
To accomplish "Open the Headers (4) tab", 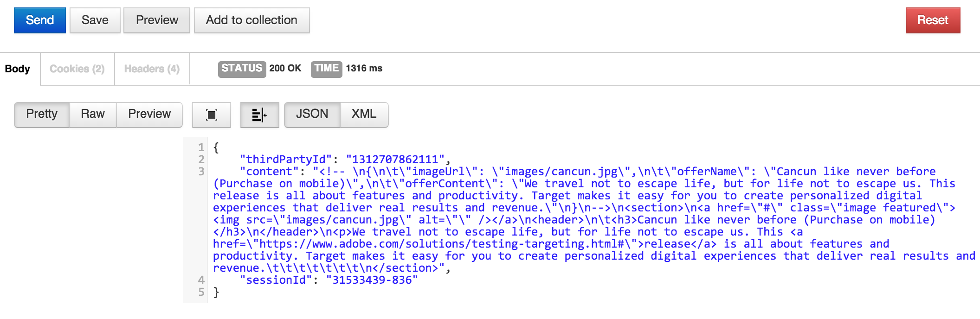I will click(x=152, y=69).
